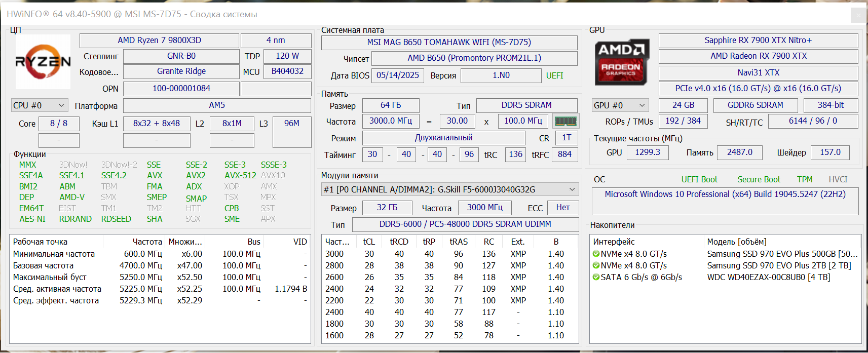Viewport: 868px width, 353px height.
Task: Click the module frequency 3000 МГц field
Action: click(x=485, y=208)
